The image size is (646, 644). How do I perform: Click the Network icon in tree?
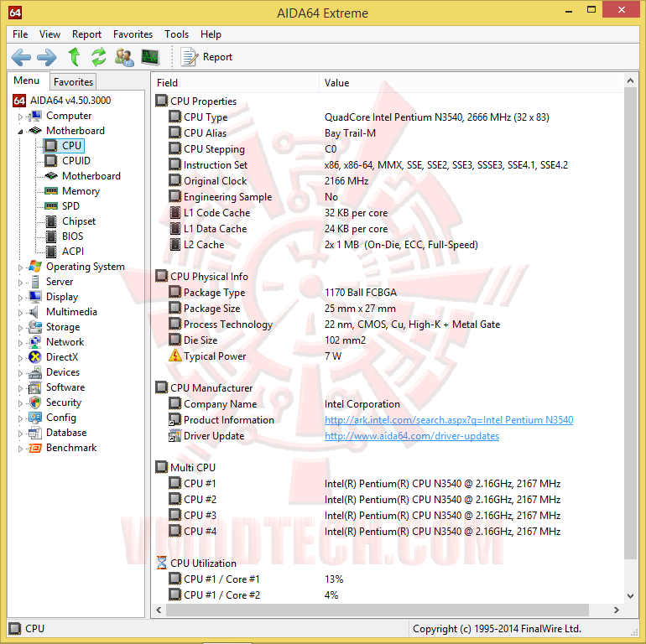pos(35,342)
